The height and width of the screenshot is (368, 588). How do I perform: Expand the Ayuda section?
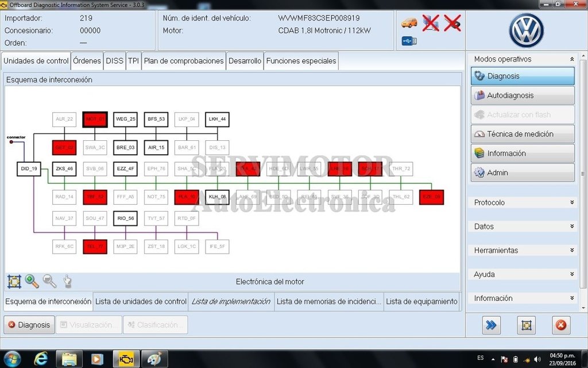[571, 274]
